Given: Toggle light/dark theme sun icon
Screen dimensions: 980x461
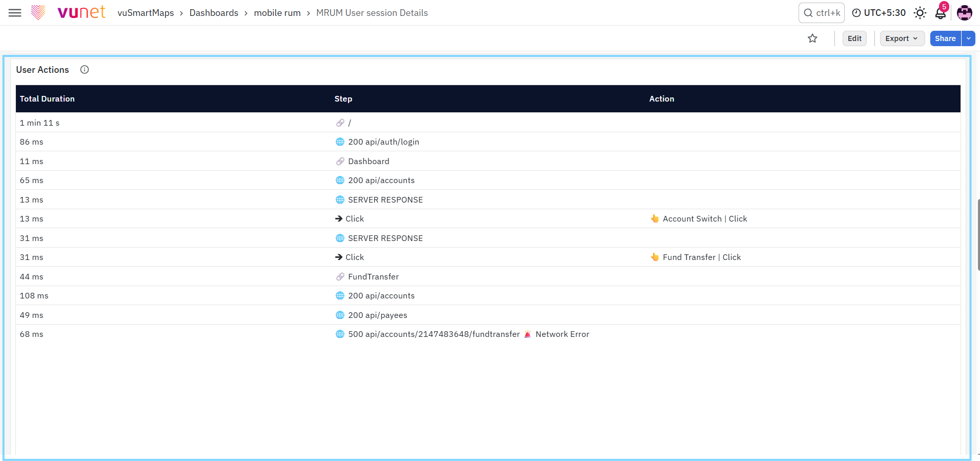Looking at the screenshot, I should tap(920, 13).
